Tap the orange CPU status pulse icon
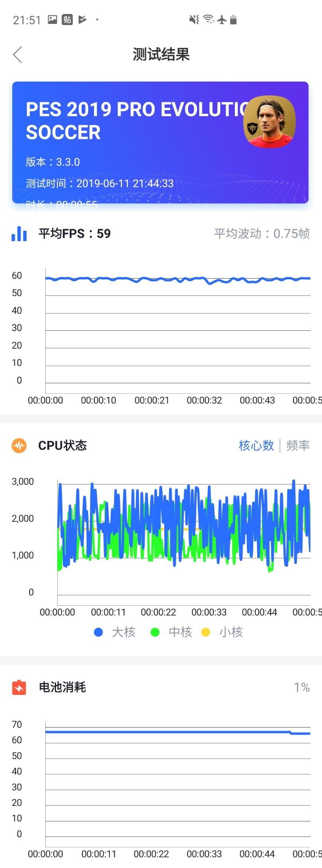 pyautogui.click(x=19, y=445)
